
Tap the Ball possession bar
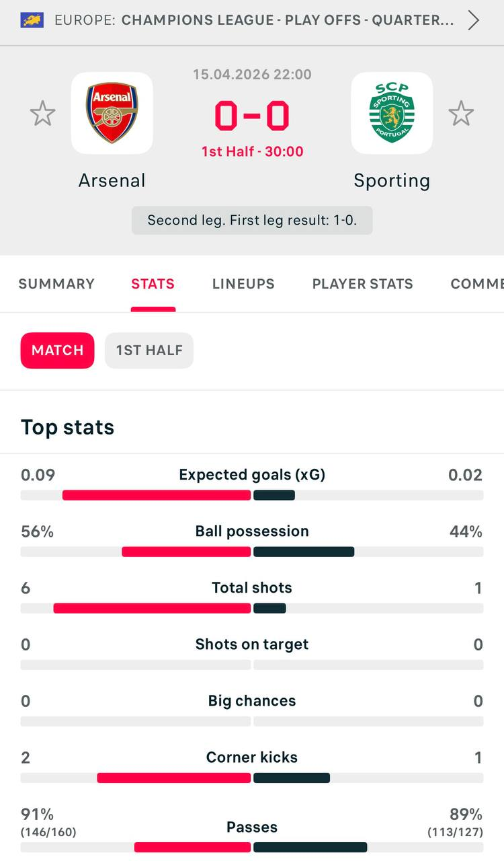[252, 552]
